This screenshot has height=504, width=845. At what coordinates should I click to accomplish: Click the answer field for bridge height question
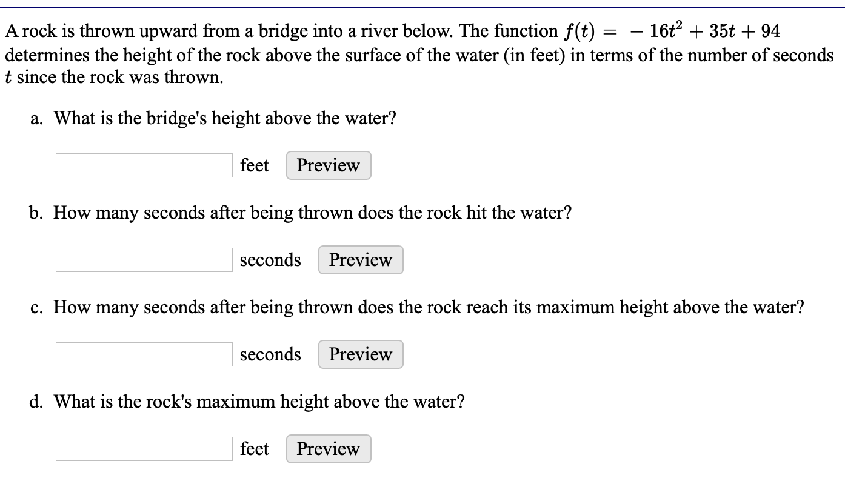pyautogui.click(x=143, y=165)
